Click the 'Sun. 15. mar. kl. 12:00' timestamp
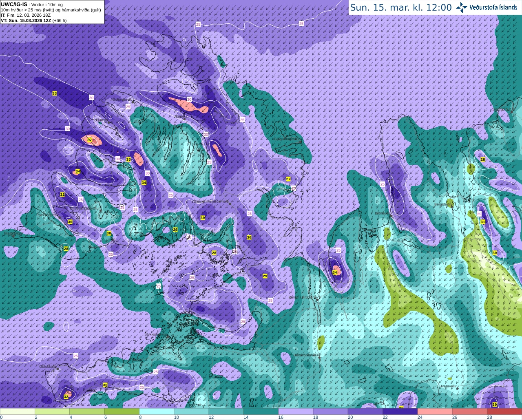This screenshot has width=522, height=420. pos(401,7)
